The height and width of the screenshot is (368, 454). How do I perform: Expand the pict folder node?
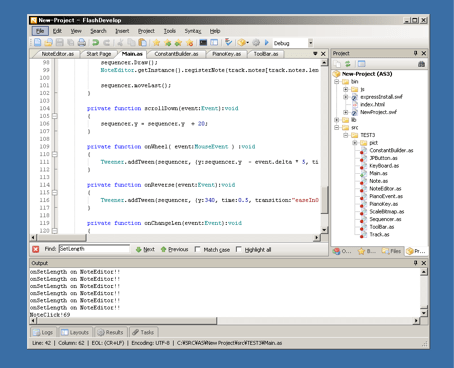(x=355, y=143)
